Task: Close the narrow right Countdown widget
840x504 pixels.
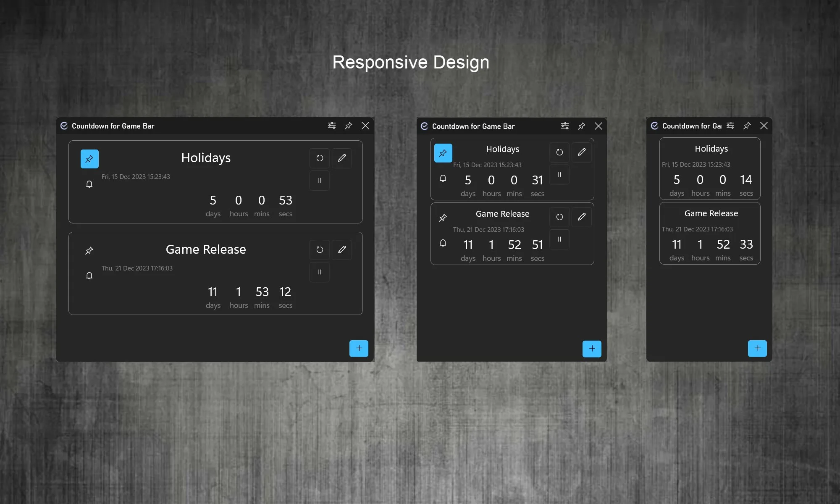Action: click(x=764, y=126)
